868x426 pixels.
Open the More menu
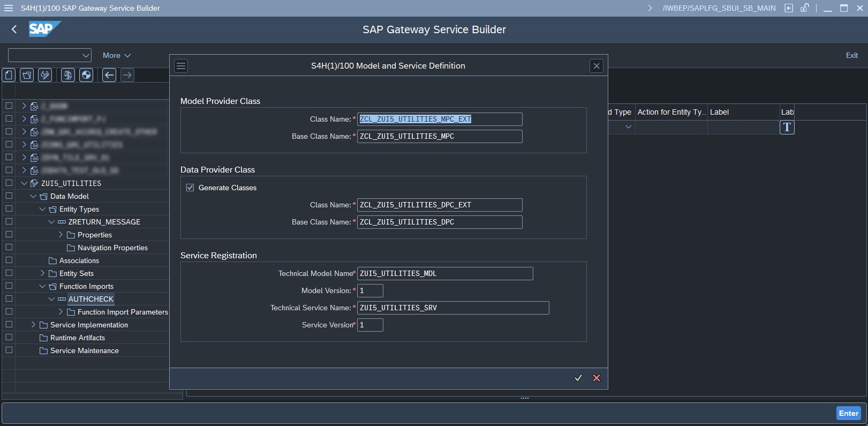pos(117,55)
